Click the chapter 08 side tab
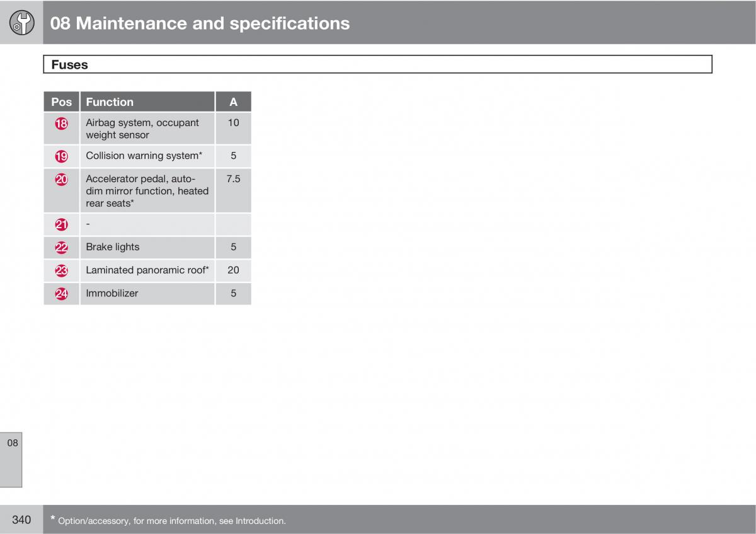 (13, 443)
